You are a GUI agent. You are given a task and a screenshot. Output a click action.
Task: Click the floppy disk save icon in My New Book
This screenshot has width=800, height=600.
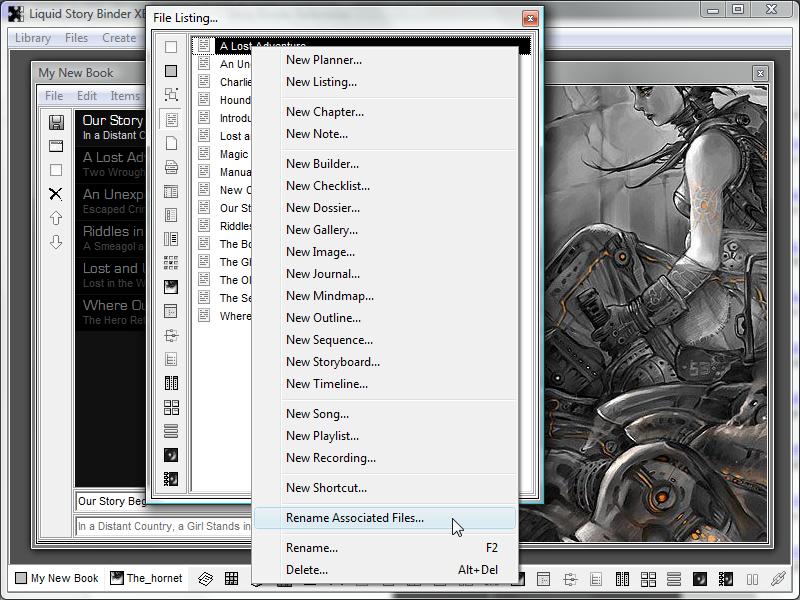[56, 122]
